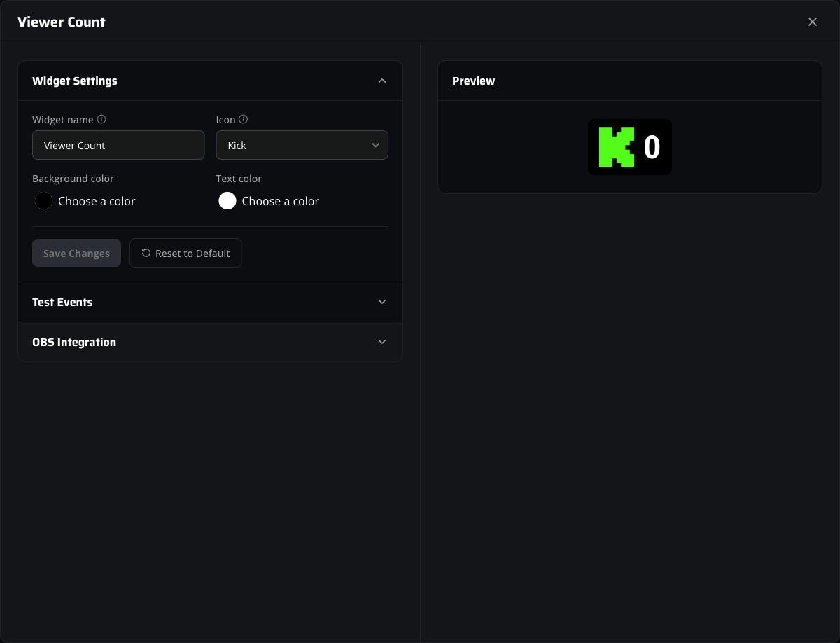The image size is (840, 643).
Task: Close the Viewer Count dialog
Action: (813, 22)
